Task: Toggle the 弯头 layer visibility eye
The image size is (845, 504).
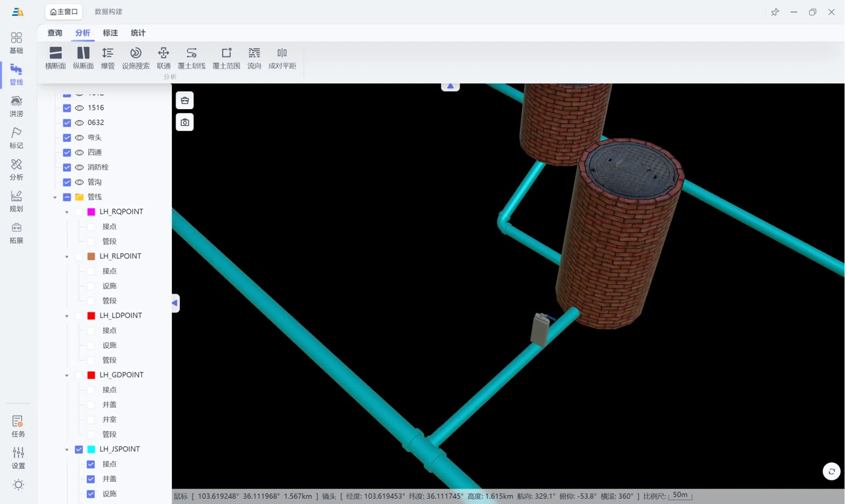Action: click(x=79, y=138)
